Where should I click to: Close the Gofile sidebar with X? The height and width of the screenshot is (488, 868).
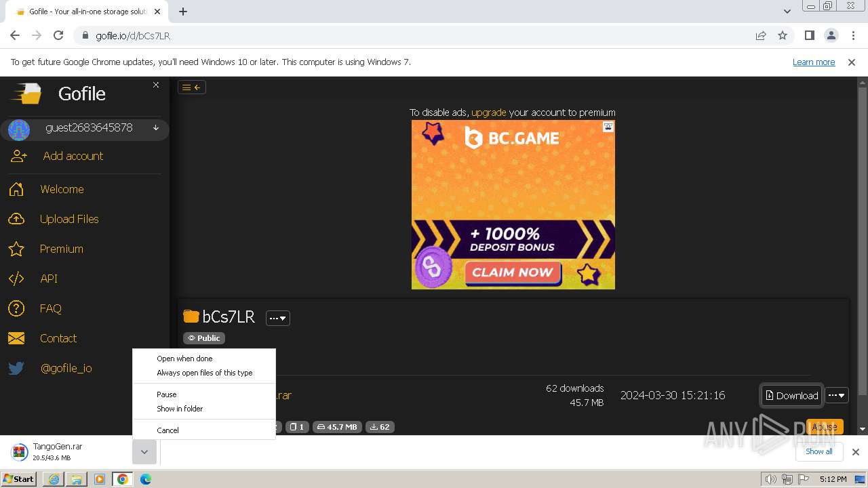pyautogui.click(x=156, y=85)
